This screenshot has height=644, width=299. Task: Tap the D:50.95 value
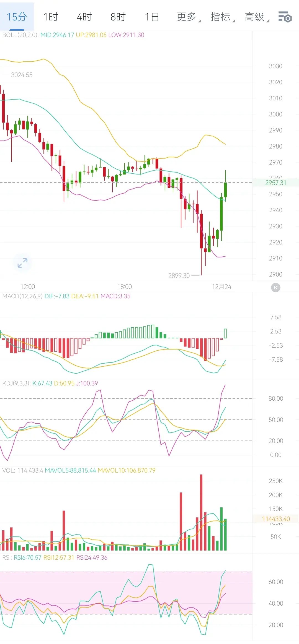[x=64, y=383]
